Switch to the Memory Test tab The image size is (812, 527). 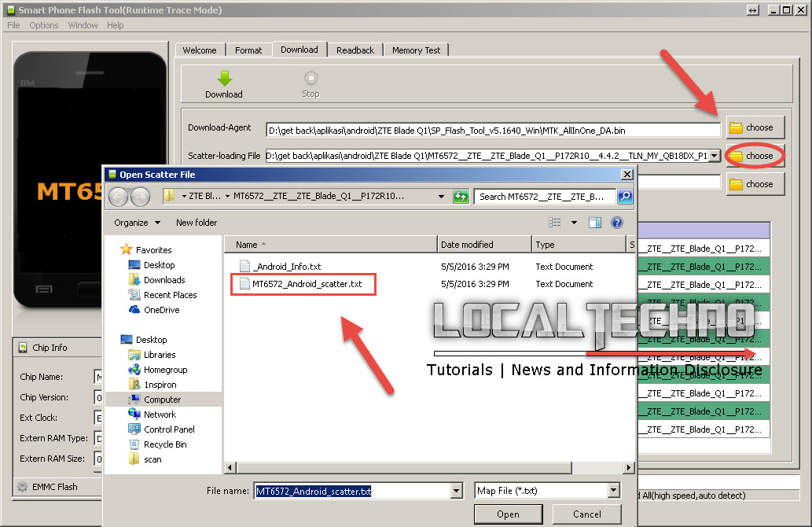(416, 49)
